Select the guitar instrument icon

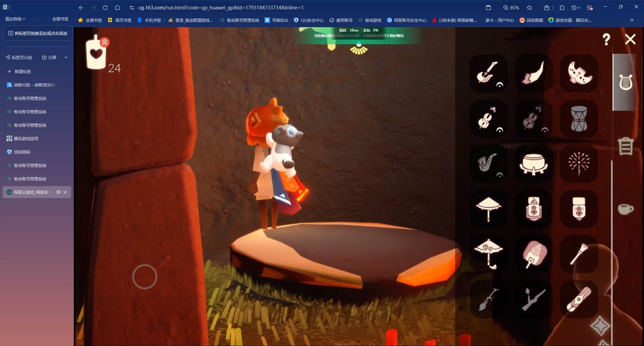pos(488,73)
